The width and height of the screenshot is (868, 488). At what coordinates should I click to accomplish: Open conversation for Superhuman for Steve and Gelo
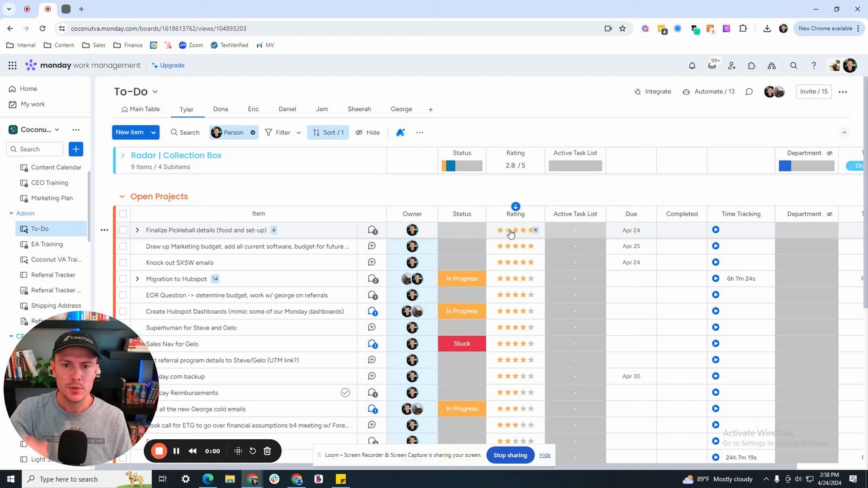372,327
